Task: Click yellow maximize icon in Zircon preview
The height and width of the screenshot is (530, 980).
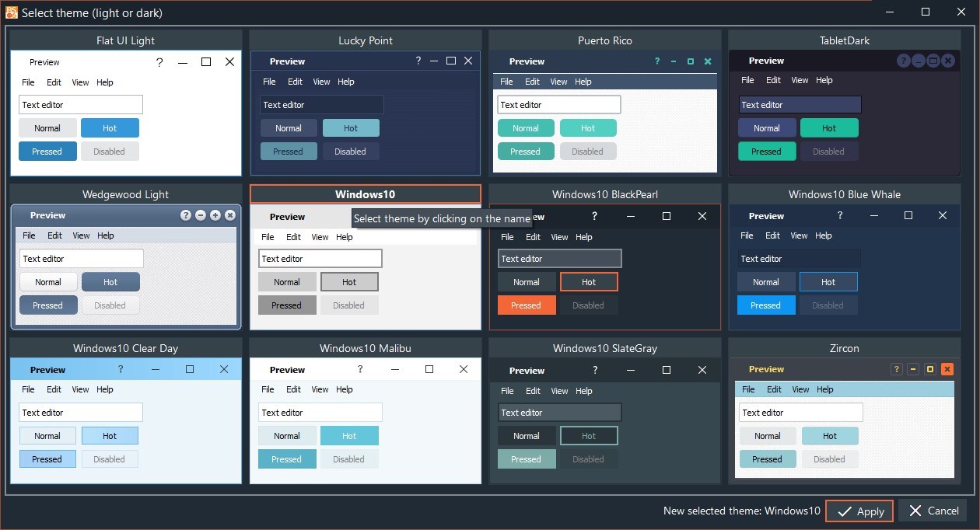Action: click(930, 369)
